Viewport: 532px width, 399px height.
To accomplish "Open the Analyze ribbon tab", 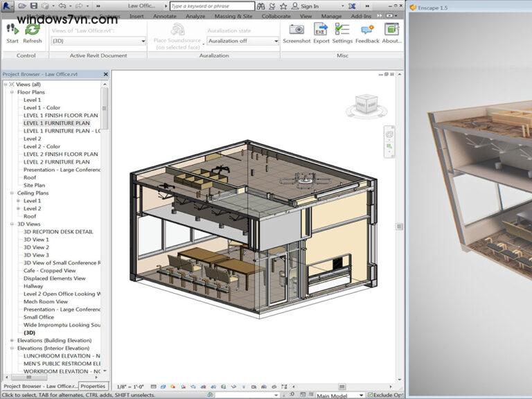I will click(195, 16).
